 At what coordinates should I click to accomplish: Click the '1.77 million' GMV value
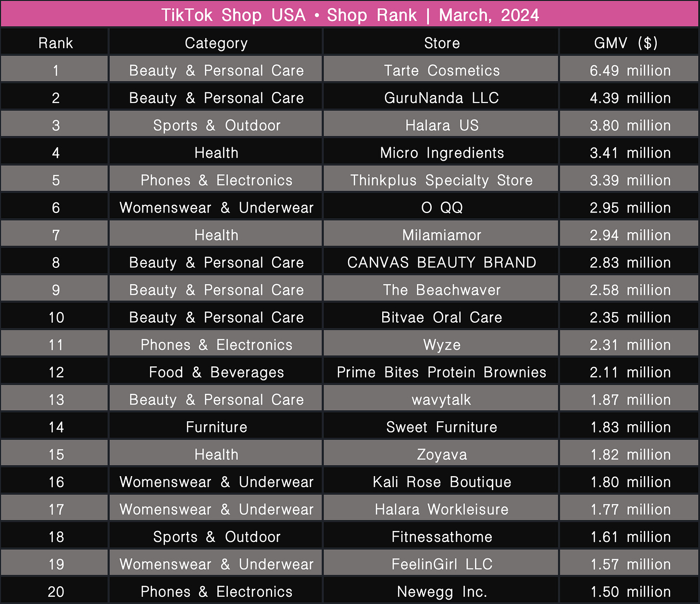[x=630, y=509]
